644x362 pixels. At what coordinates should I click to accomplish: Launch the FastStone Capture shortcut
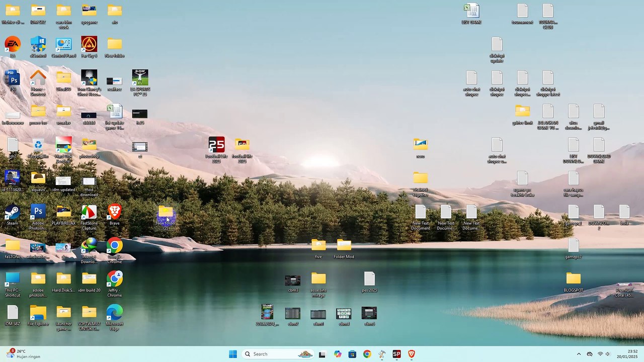pos(89,212)
